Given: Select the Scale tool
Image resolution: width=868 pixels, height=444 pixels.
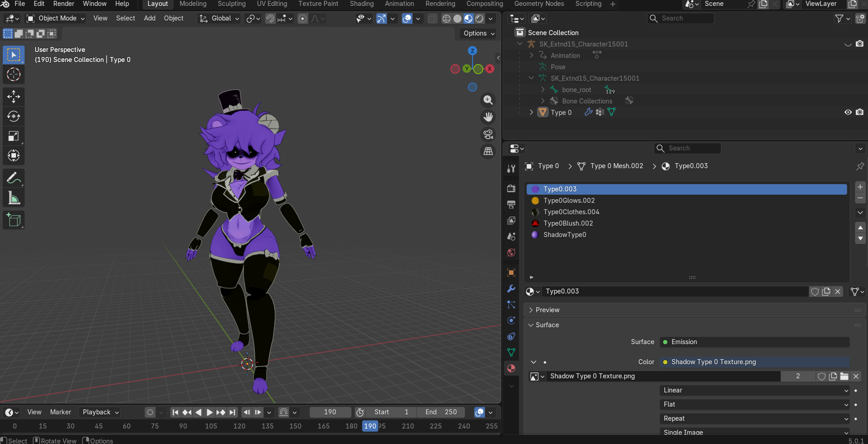Looking at the screenshot, I should click(14, 136).
